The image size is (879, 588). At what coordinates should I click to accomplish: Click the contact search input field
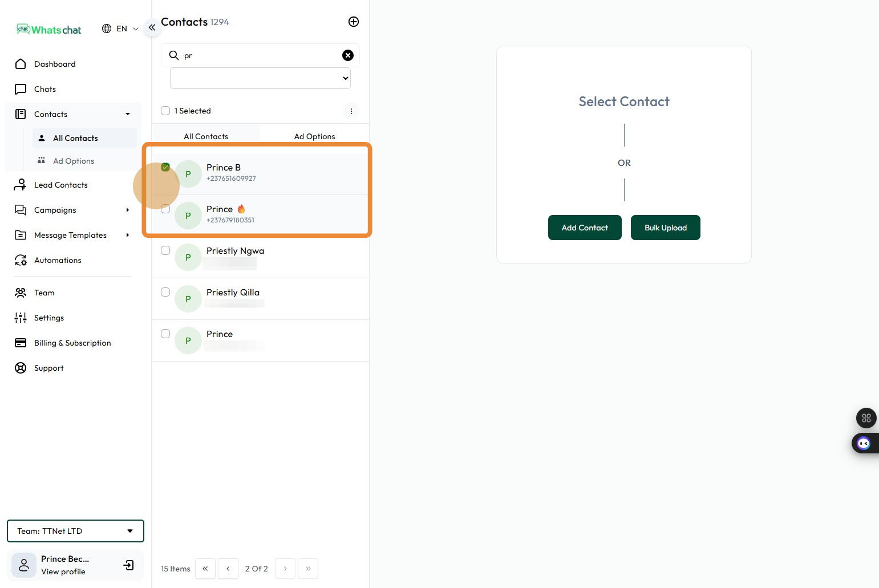point(260,55)
